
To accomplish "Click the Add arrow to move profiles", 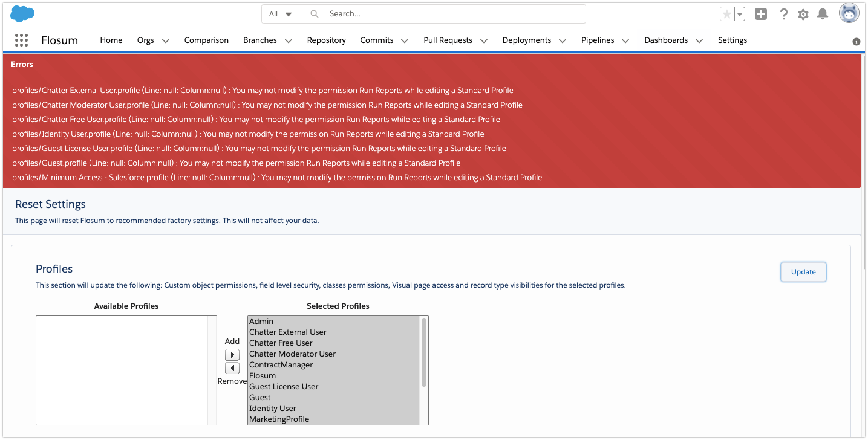I will point(232,354).
